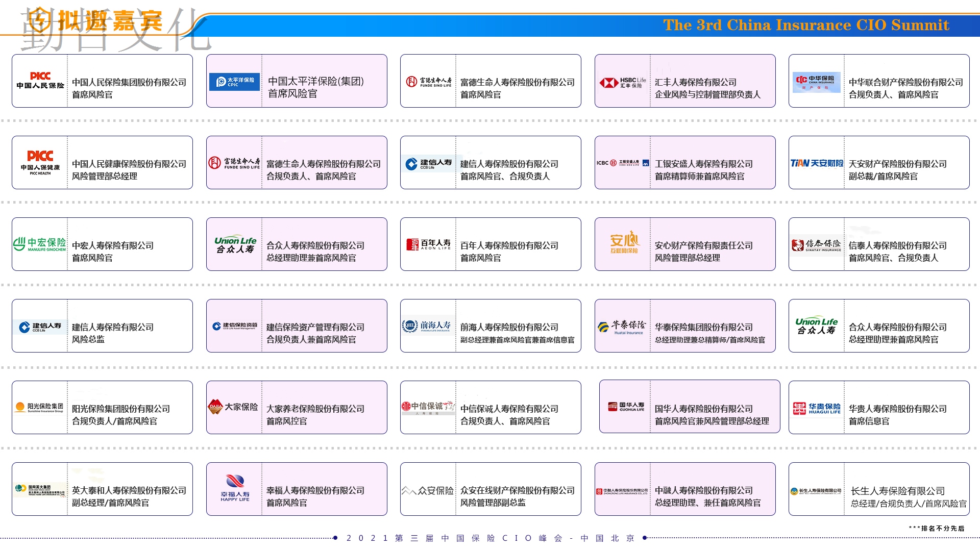
Task: Select the title "企业风险与控制管理部负责人"
Action: pos(708,94)
